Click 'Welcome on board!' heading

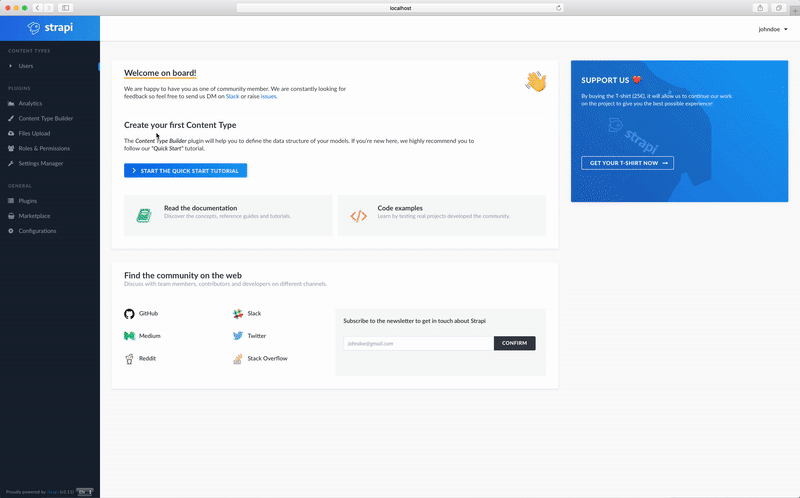pos(160,73)
